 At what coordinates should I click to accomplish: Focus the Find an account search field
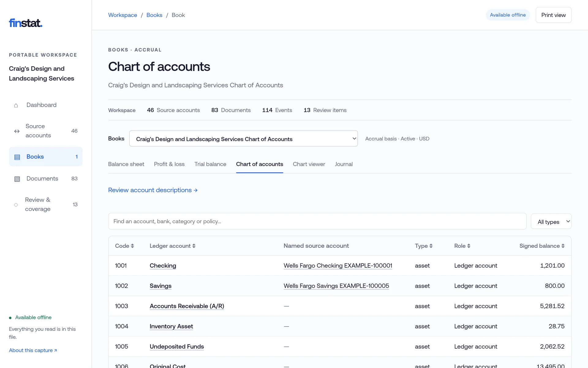tap(317, 221)
